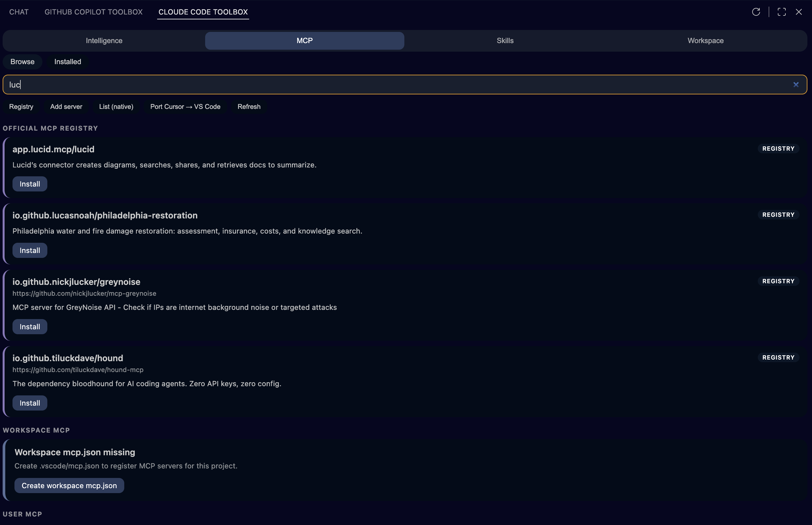The width and height of the screenshot is (812, 525).
Task: Install the philadelphia-restoration server
Action: (30, 250)
